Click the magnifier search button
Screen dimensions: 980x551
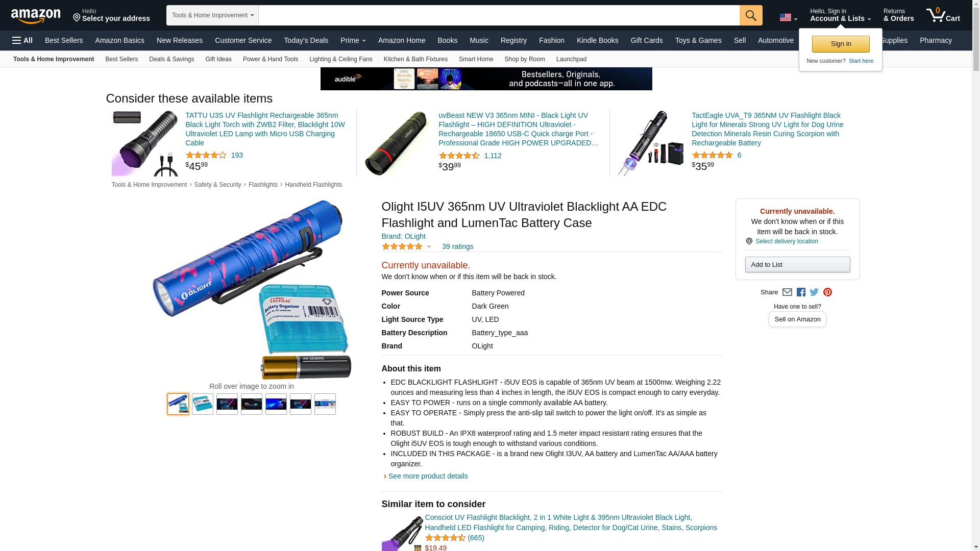tap(751, 15)
